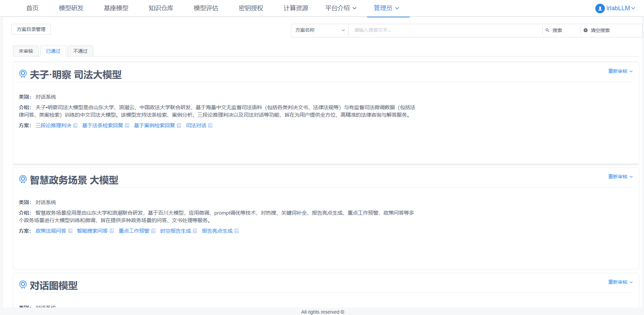Click the 夫子·明察 司法大模型 title
Screen dimensions: 644x315
click(76, 74)
